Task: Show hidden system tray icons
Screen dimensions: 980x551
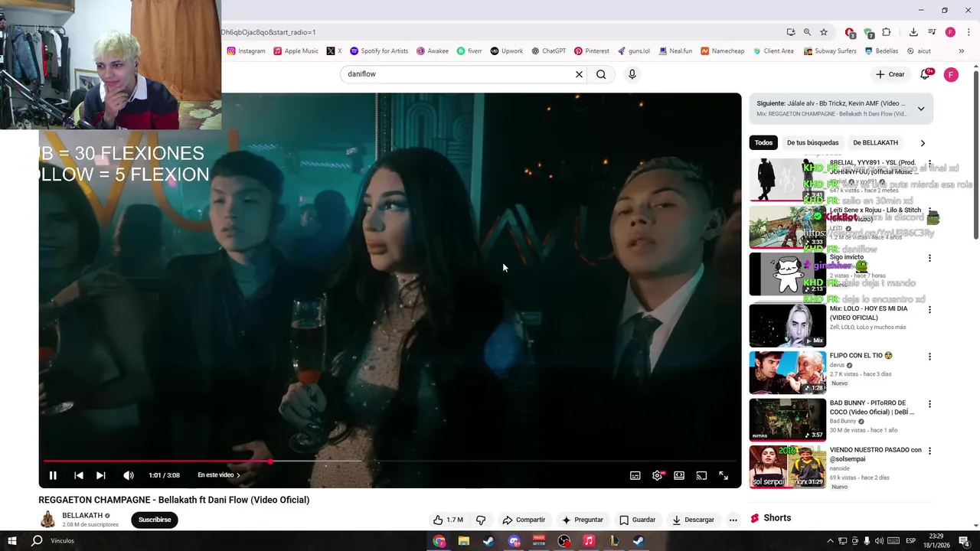Action: [830, 541]
